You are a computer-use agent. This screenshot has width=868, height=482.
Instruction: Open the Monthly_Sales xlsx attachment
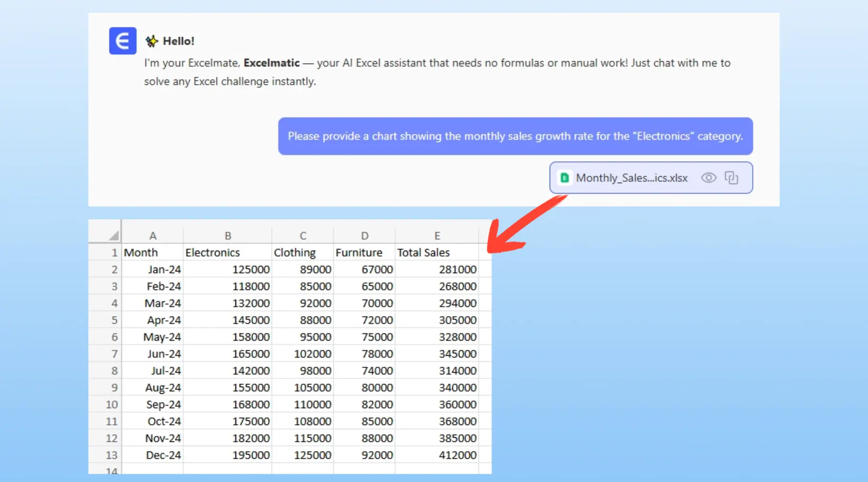coord(631,178)
